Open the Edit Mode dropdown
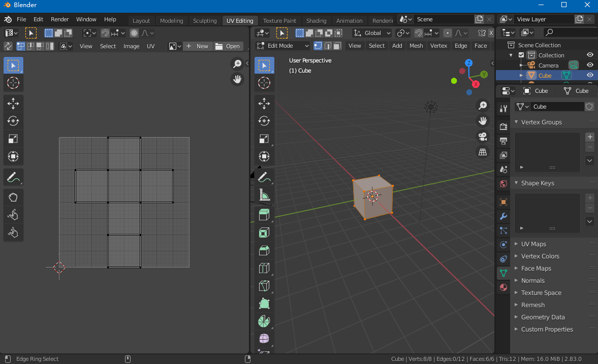Image resolution: width=598 pixels, height=364 pixels. 282,45
